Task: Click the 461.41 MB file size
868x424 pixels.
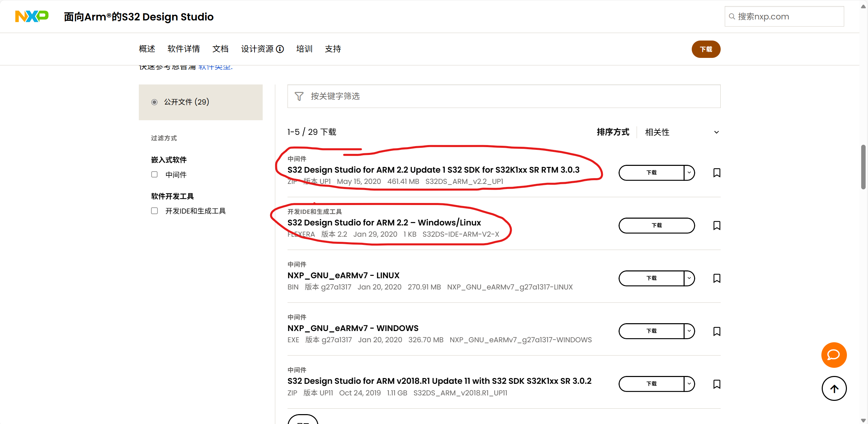Action: (x=403, y=182)
